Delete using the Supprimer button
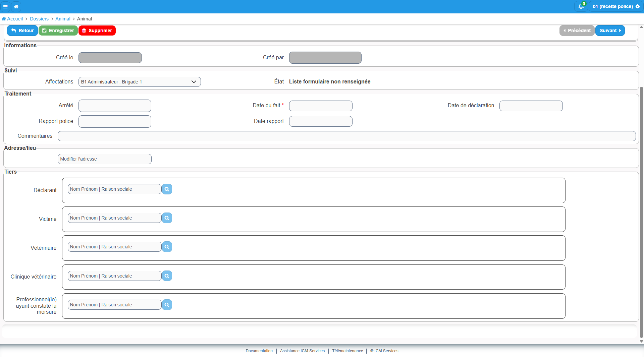Image resolution: width=644 pixels, height=362 pixels. (x=97, y=31)
